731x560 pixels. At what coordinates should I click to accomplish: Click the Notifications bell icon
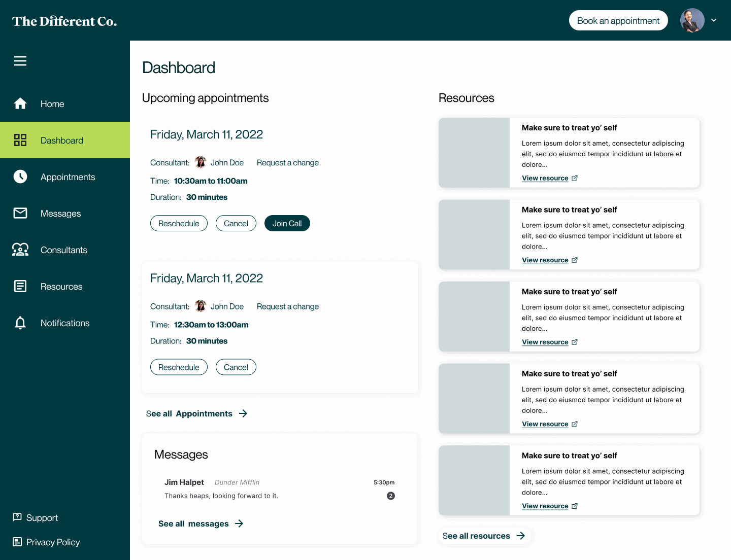tap(20, 323)
